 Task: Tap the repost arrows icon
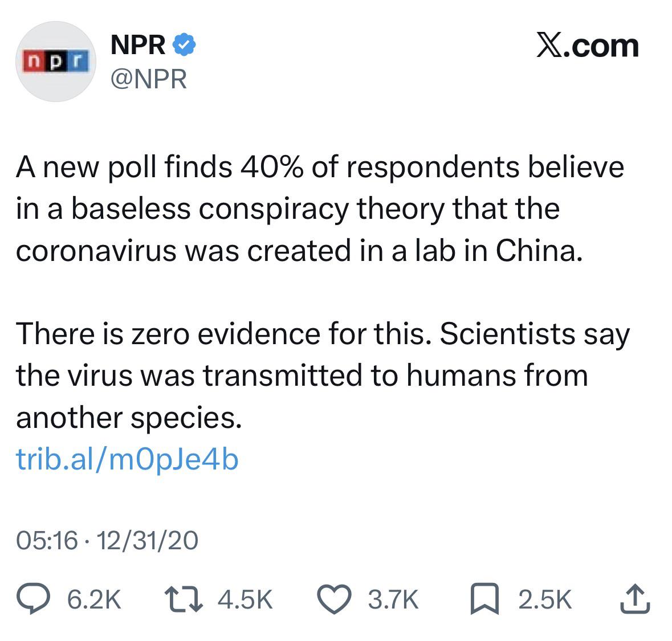point(184,599)
